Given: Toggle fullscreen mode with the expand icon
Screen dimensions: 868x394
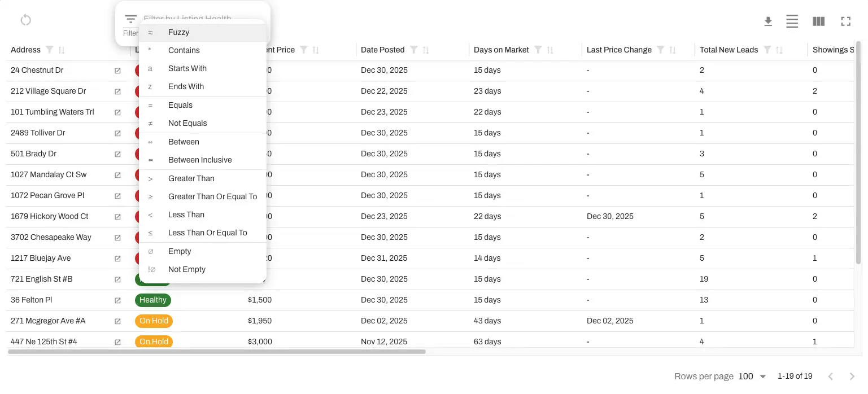Looking at the screenshot, I should click(x=845, y=21).
